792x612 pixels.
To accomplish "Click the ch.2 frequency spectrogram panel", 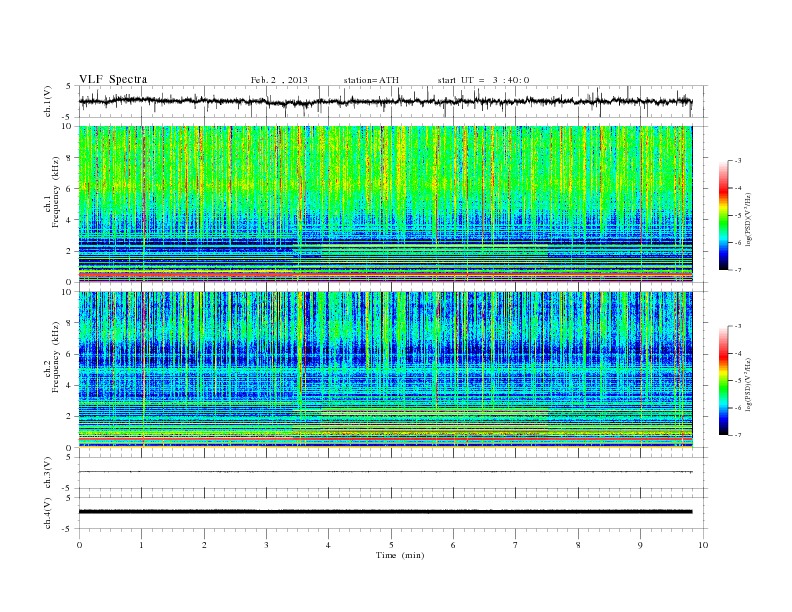I will coord(385,370).
